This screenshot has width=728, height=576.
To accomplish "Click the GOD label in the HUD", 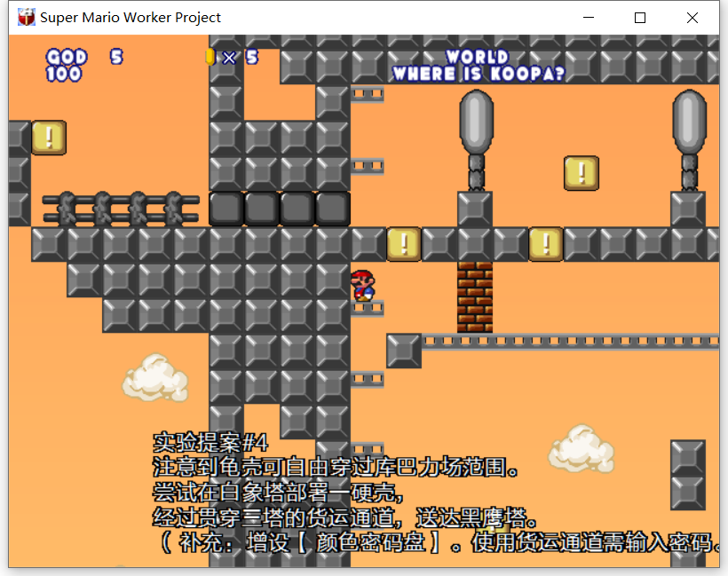I will pos(67,57).
